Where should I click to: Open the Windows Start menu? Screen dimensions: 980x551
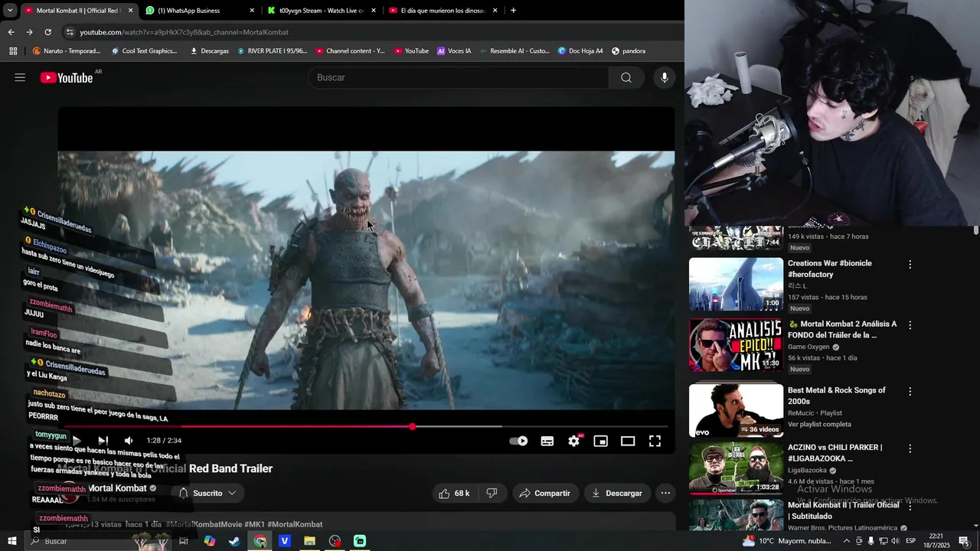click(x=12, y=541)
